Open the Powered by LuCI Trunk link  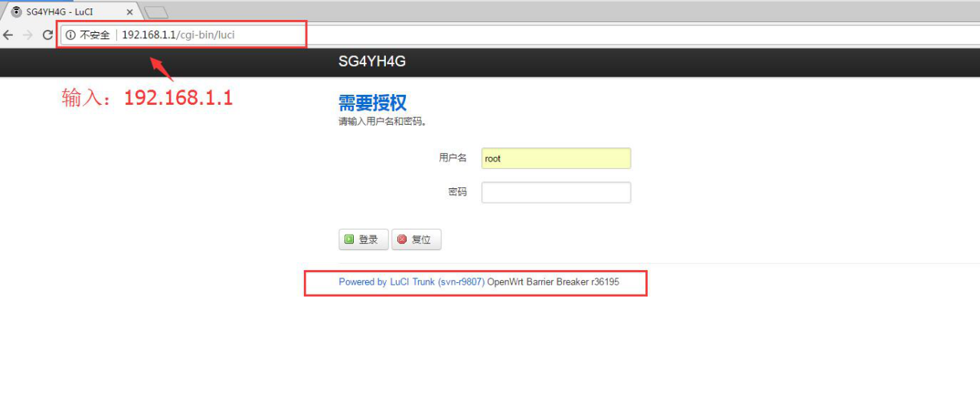pos(412,282)
